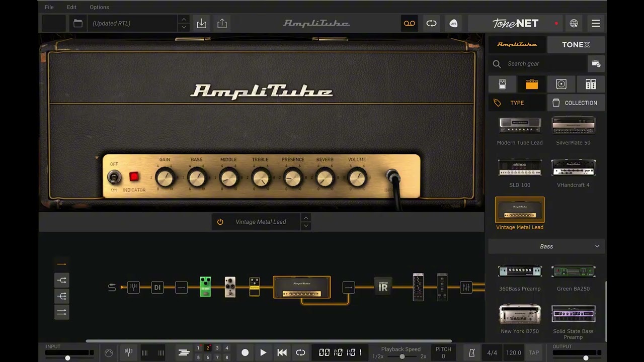Screen dimensions: 644x362
Task: Switch to the TONEX tab
Action: (576, 45)
